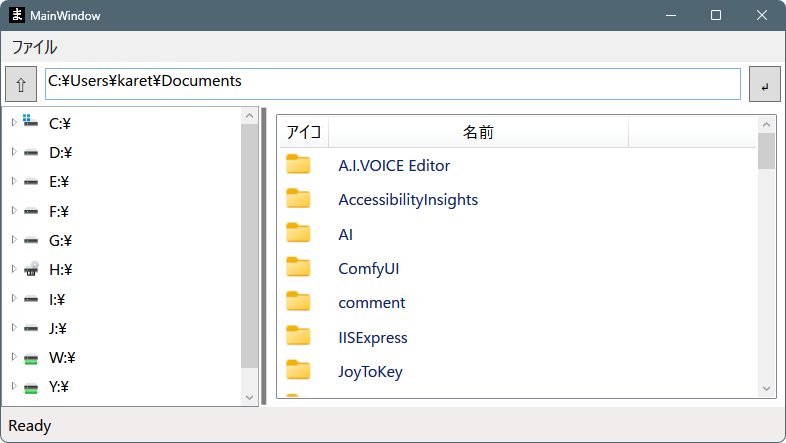Click the comment folder icon
This screenshot has height=443, width=786.
coord(298,301)
